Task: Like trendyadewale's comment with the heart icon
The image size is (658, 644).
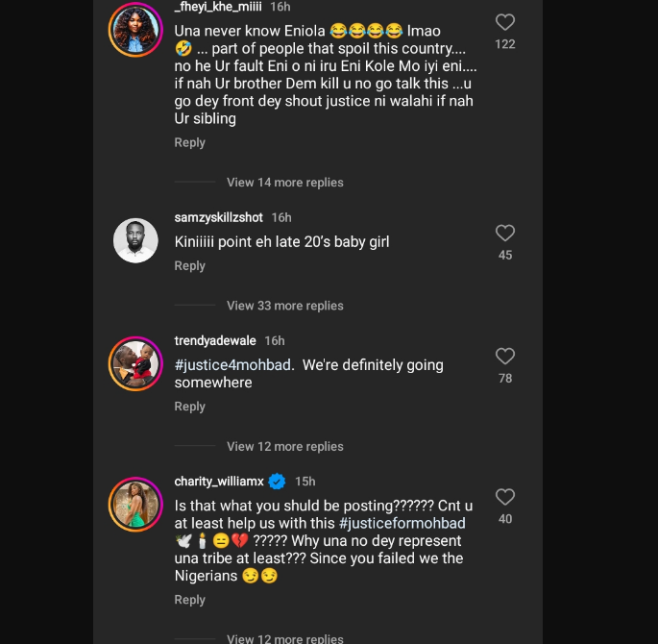Action: [505, 357]
